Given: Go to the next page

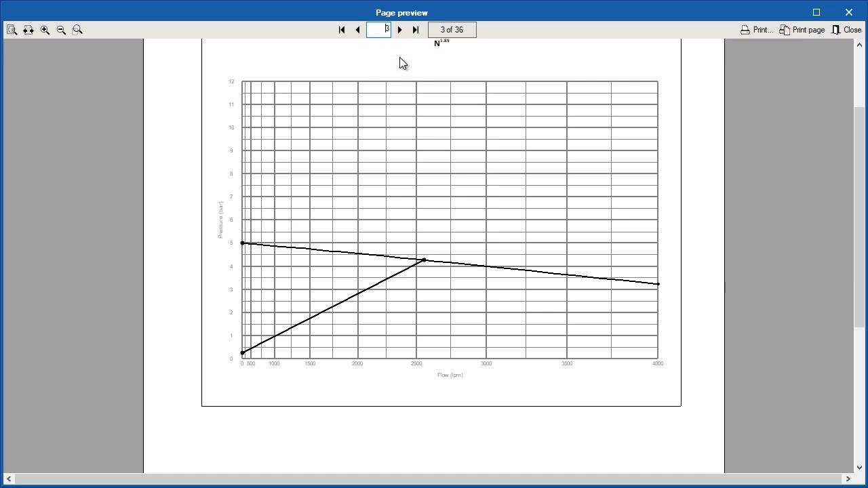Looking at the screenshot, I should click(399, 30).
